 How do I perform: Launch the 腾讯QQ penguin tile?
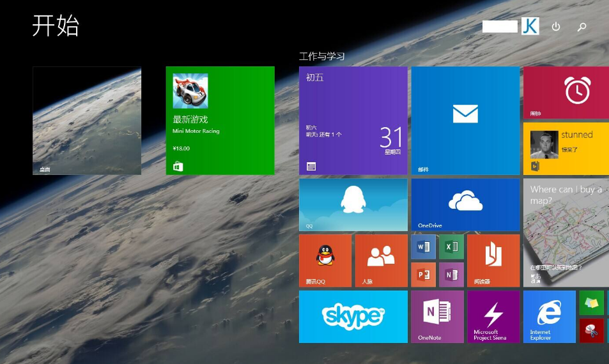[325, 260]
